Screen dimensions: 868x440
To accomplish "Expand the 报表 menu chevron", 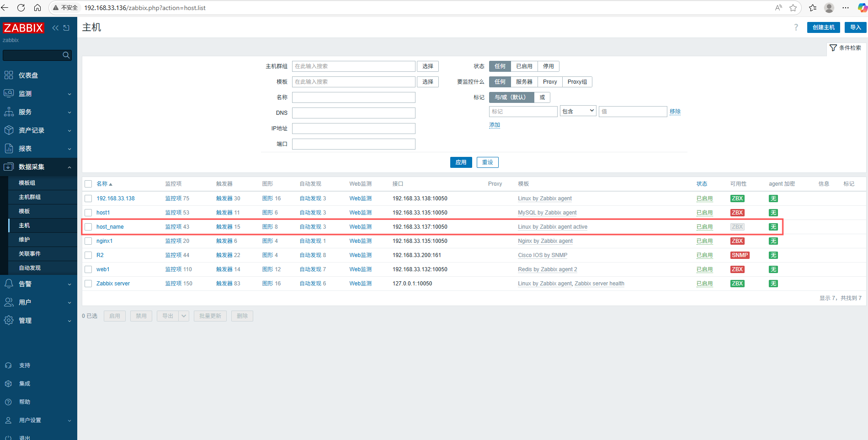I will coord(69,149).
